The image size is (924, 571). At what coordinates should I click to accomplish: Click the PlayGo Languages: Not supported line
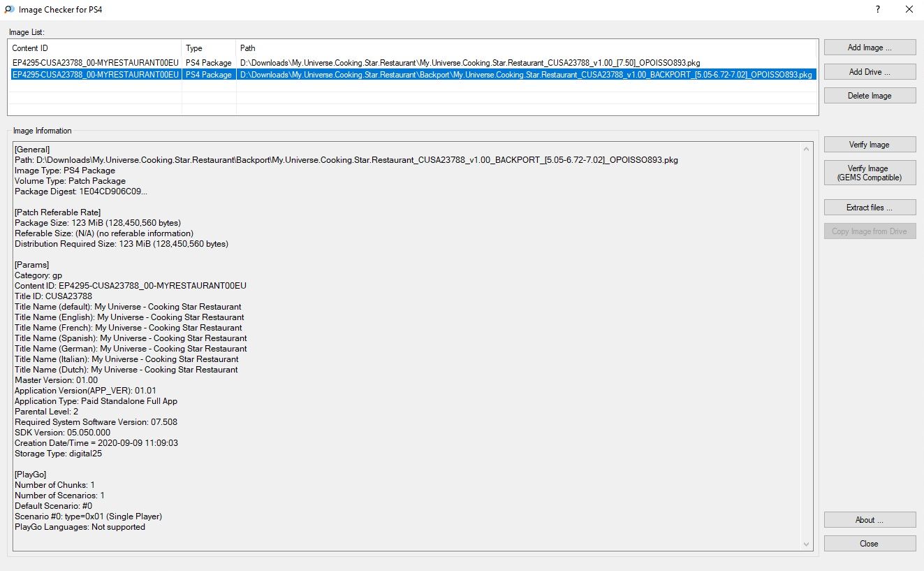[x=80, y=527]
